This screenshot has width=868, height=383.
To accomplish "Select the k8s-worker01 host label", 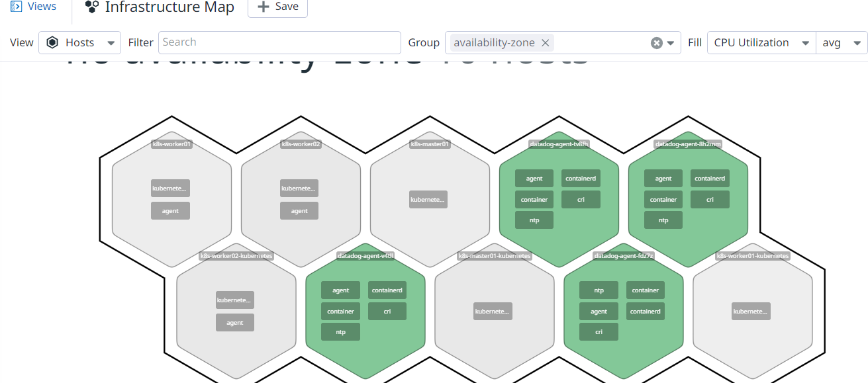I will tap(171, 144).
